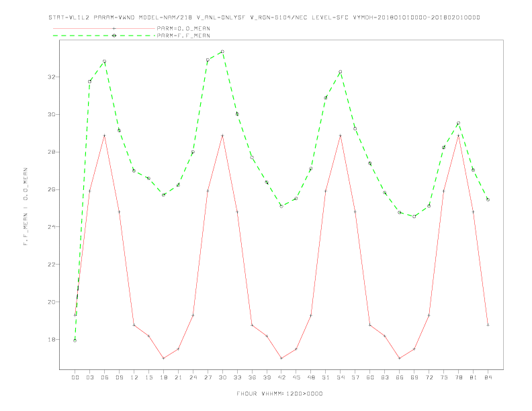Viewport: 532px width, 411px height.
Task: Click the x-axis tick label 84
Action: pyautogui.click(x=488, y=377)
